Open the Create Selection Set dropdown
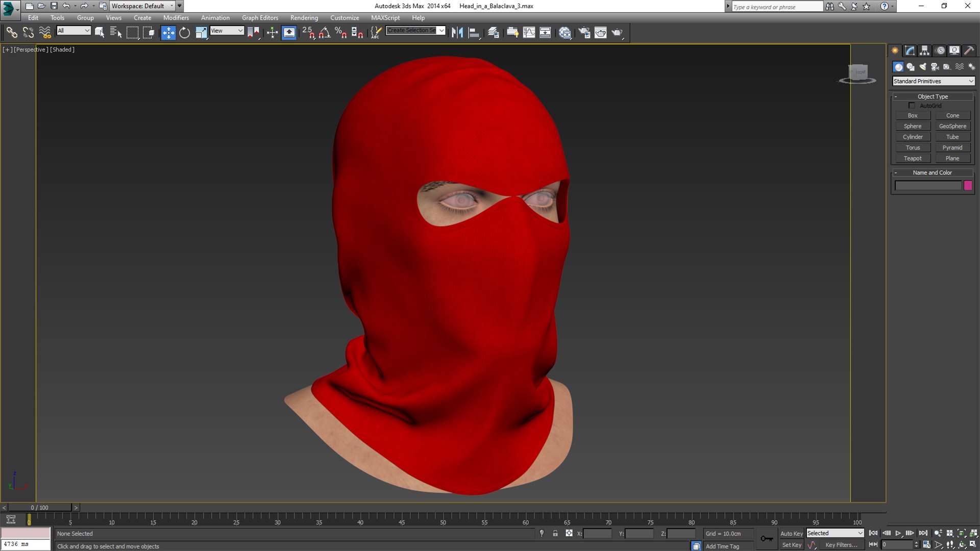 [415, 31]
